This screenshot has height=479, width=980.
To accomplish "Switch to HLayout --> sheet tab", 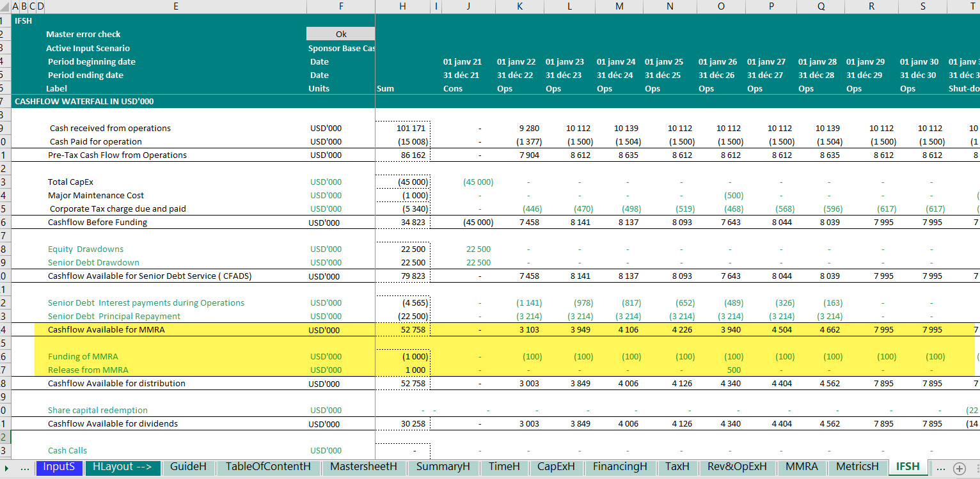I will coord(122,467).
